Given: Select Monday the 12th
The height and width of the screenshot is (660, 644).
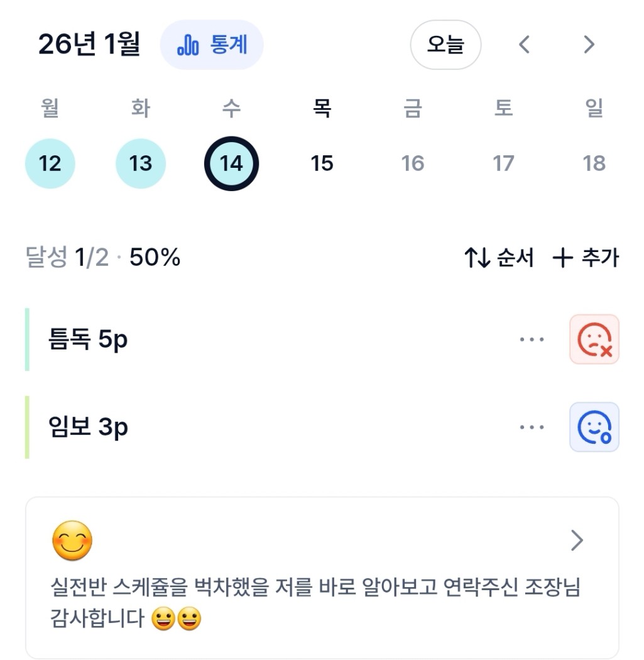Looking at the screenshot, I should pos(50,164).
